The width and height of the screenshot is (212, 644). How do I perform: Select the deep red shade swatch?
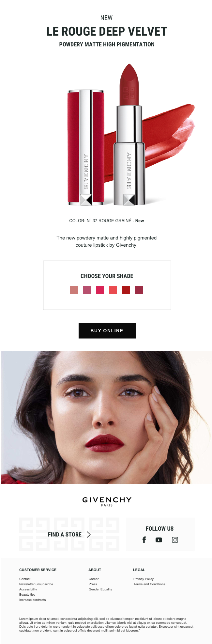coord(126,290)
